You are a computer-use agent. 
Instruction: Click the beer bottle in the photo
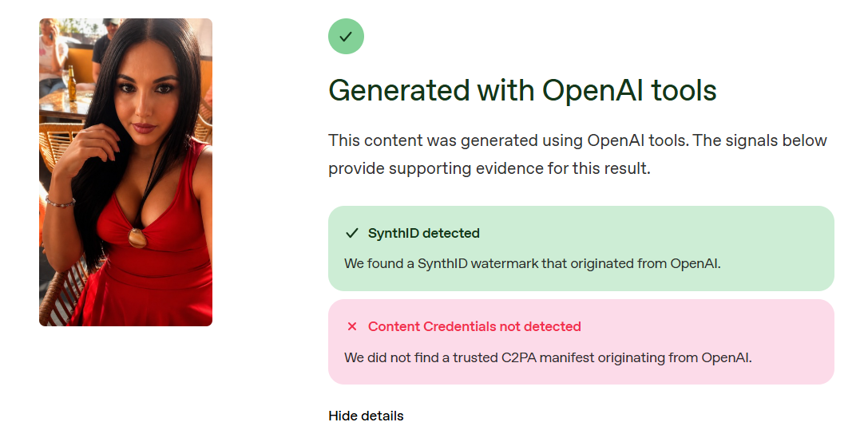72,84
